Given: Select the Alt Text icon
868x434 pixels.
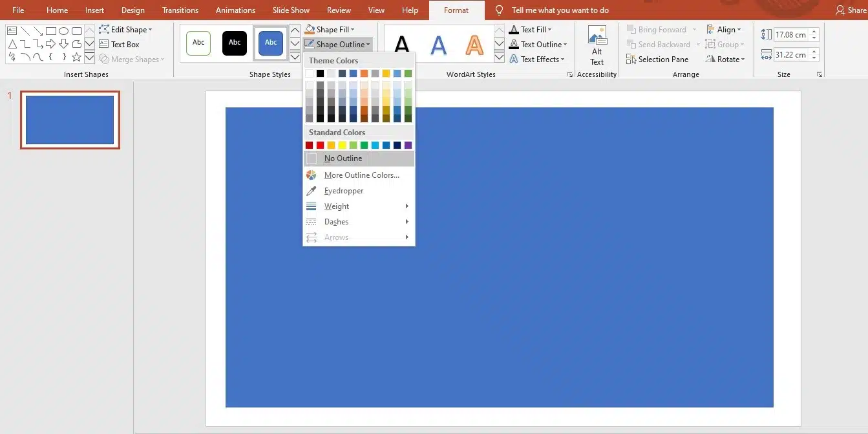Looking at the screenshot, I should pyautogui.click(x=596, y=44).
